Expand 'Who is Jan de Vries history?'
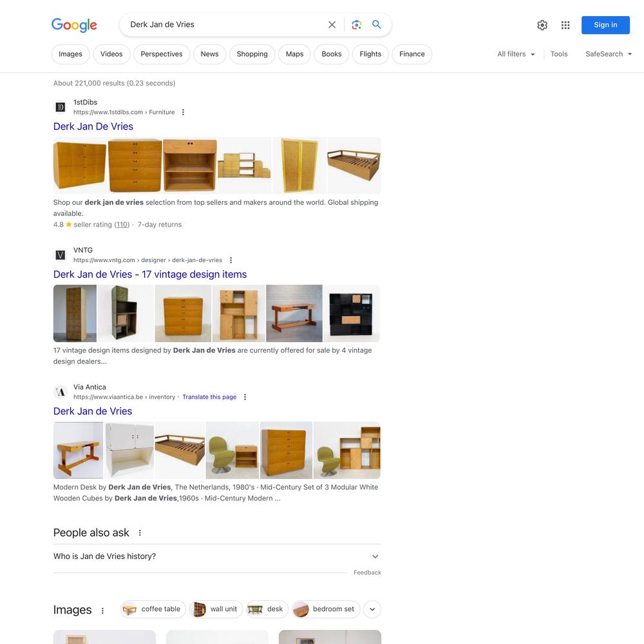Viewport: 644px width, 644px height. coord(217,556)
